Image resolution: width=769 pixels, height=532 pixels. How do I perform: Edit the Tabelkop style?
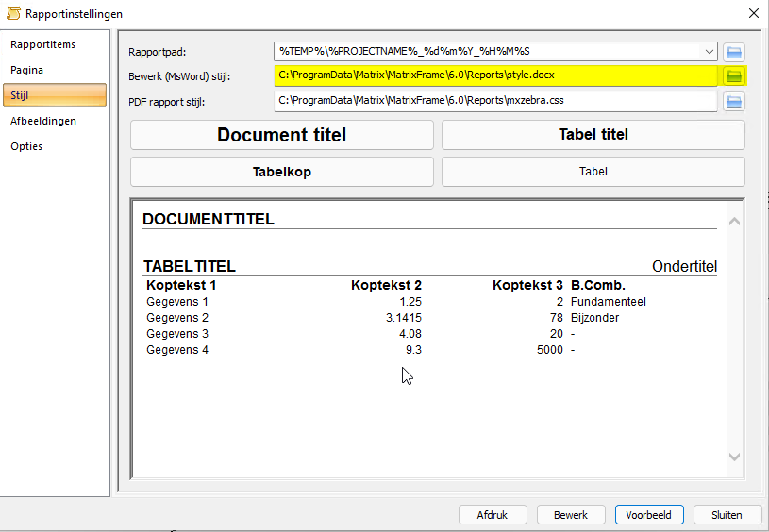282,172
